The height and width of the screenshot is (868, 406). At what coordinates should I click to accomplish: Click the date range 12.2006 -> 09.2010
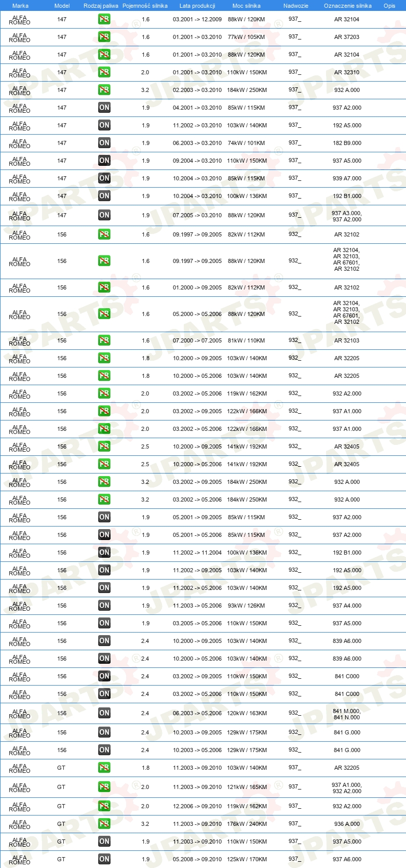tap(197, 806)
